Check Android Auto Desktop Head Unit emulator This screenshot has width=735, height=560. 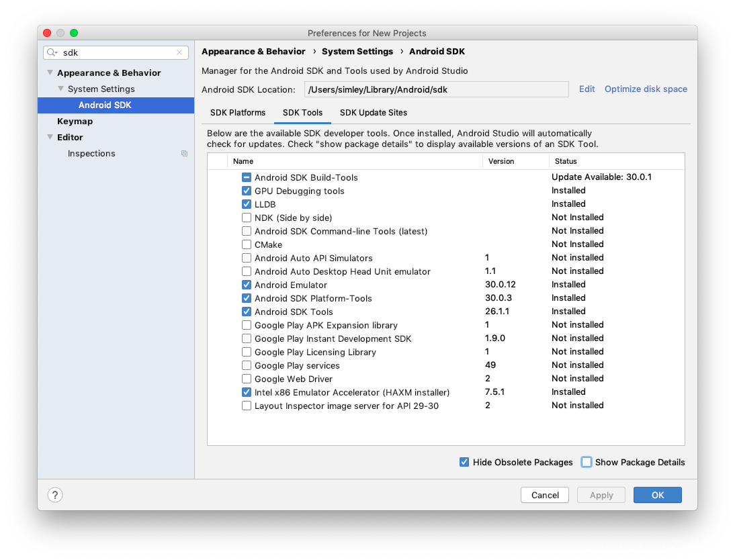coord(247,271)
